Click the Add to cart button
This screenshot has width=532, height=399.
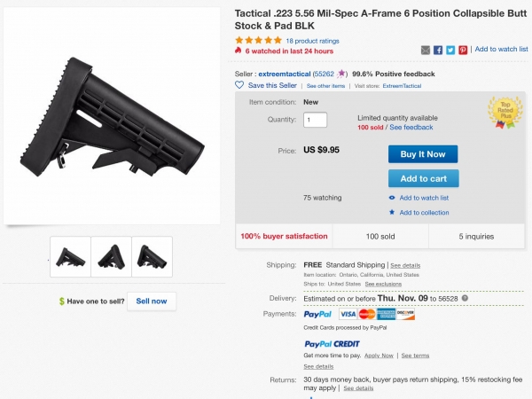click(424, 178)
